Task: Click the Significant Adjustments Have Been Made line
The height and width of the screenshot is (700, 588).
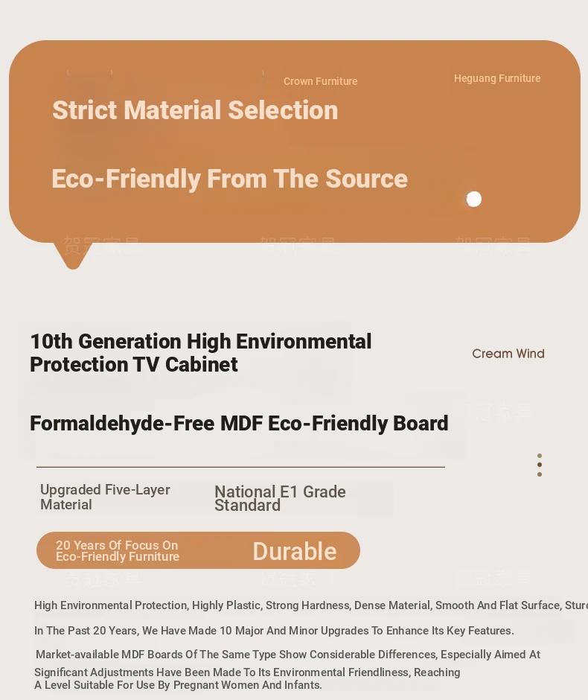Action: pos(247,672)
